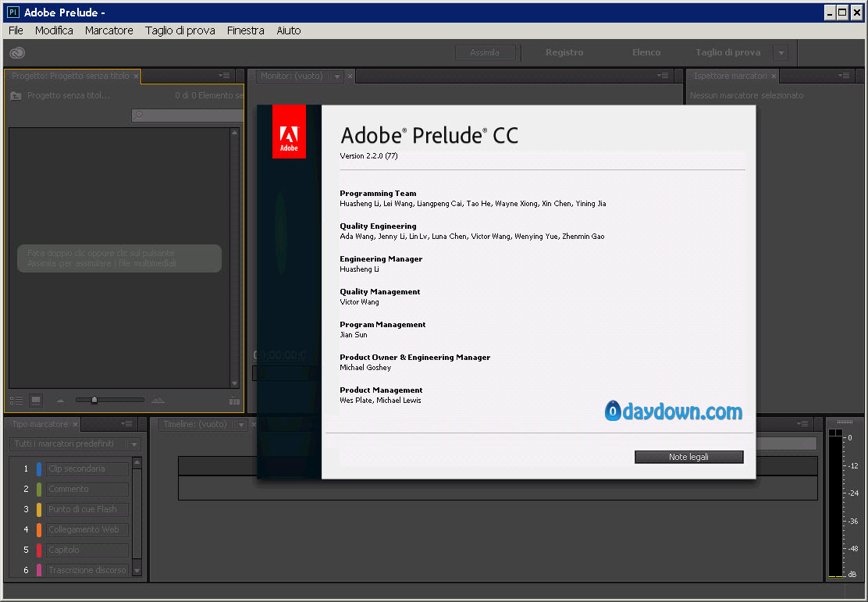Open the Marcatore menu
Image resolution: width=868 pixels, height=602 pixels.
point(109,30)
